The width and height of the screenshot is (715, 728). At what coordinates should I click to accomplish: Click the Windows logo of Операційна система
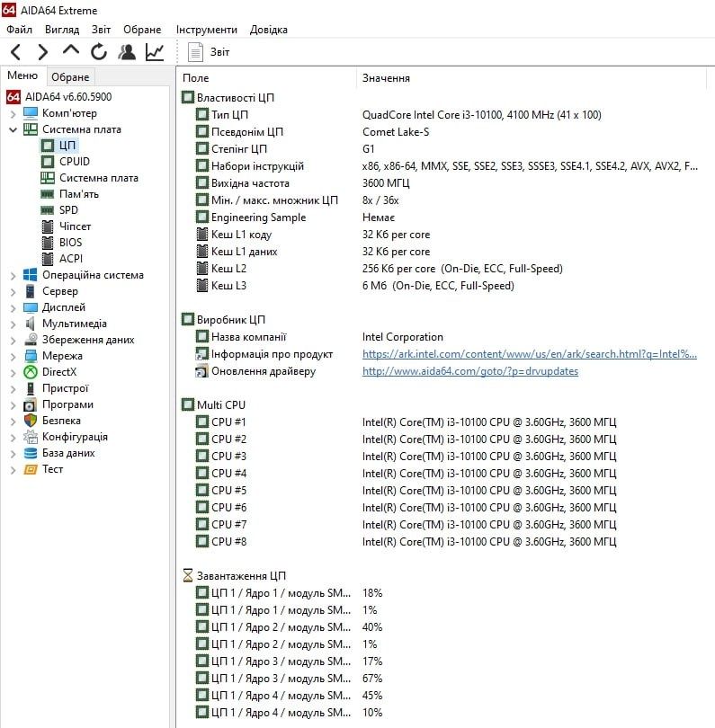tap(31, 275)
